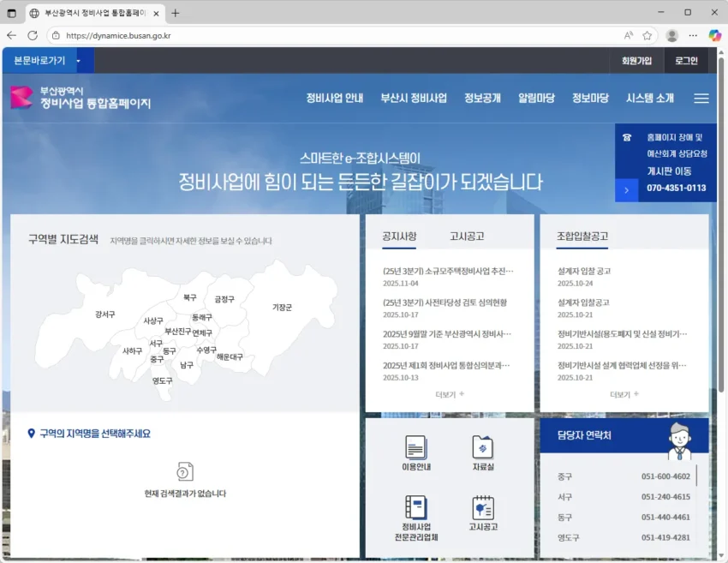The width and height of the screenshot is (728, 563).
Task: Open the 고시공고 calendar icon
Action: click(x=483, y=513)
